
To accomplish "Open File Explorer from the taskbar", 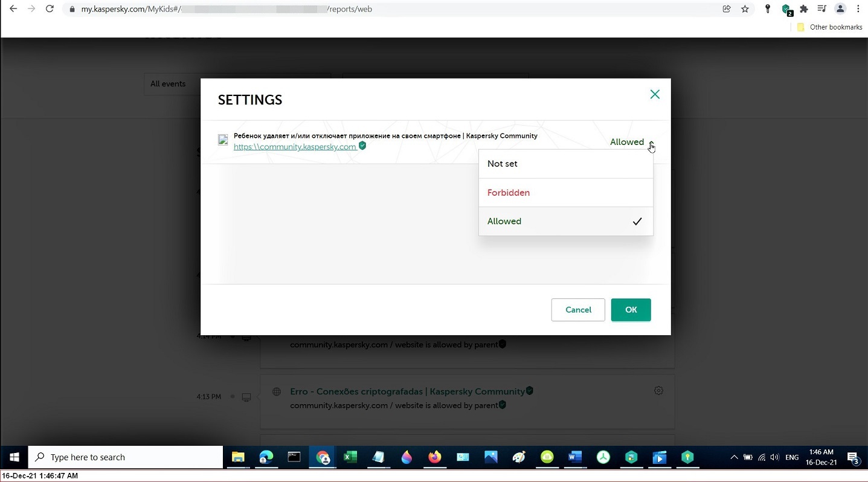I will (238, 457).
